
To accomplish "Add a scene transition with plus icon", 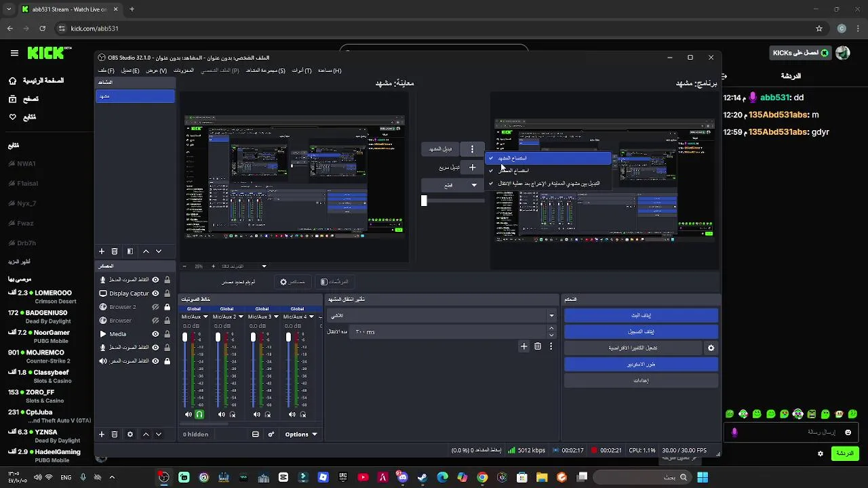I will (x=524, y=346).
